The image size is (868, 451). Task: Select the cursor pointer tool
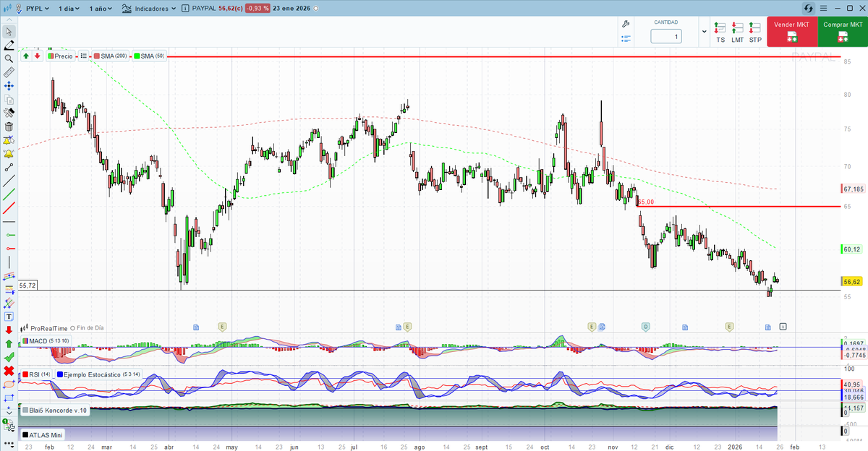(9, 32)
